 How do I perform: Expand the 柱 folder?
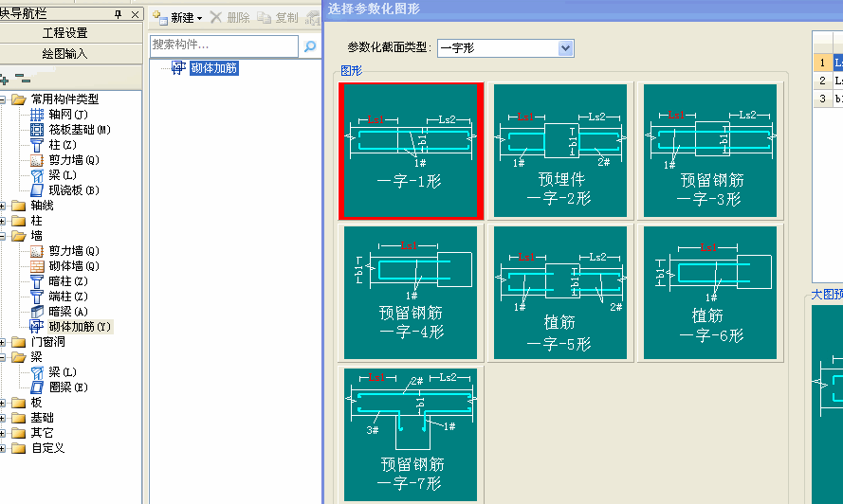tap(2, 221)
